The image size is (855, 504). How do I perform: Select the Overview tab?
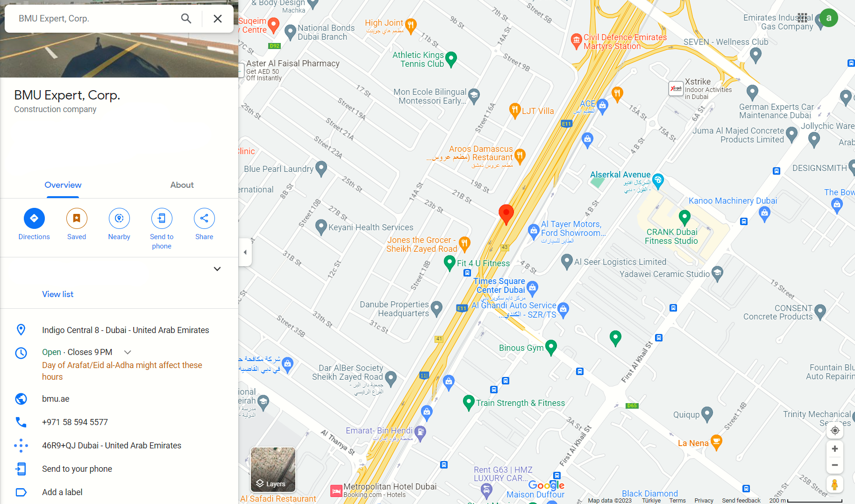point(63,185)
